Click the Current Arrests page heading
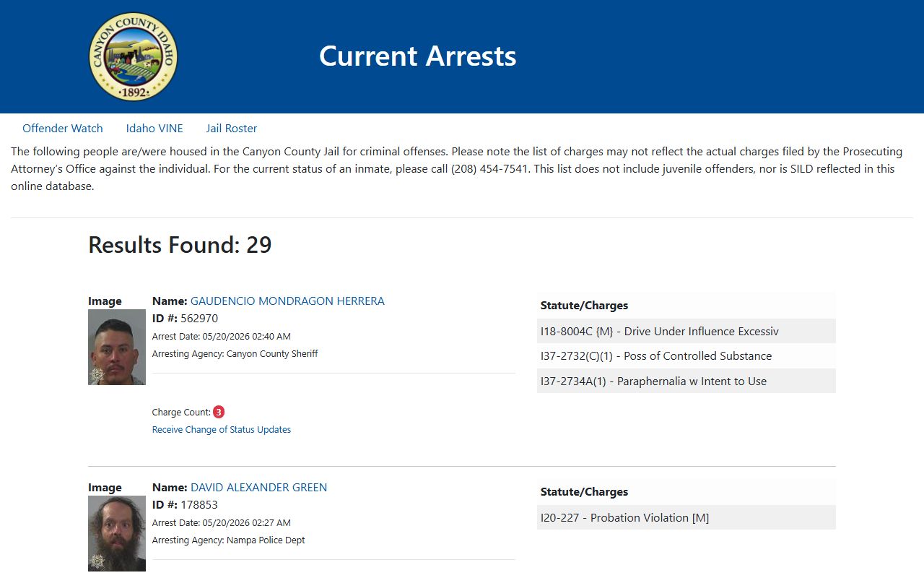 (x=418, y=56)
